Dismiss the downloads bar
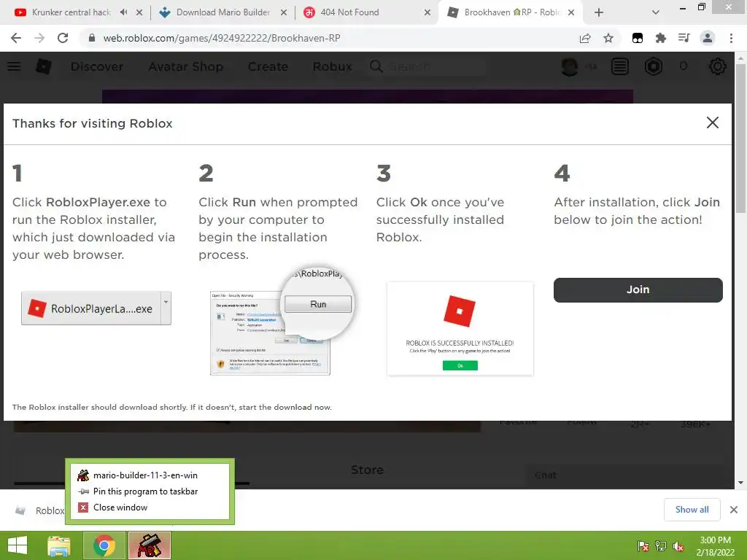747x560 pixels. click(x=734, y=510)
